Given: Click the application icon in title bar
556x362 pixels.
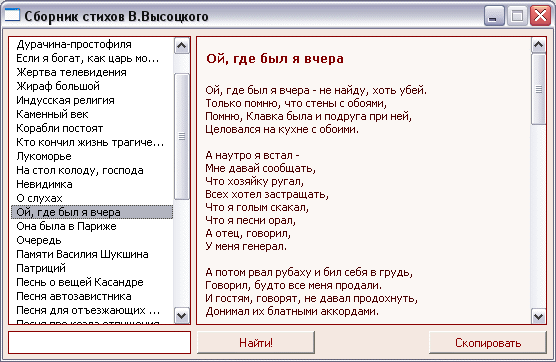Looking at the screenshot, I should pyautogui.click(x=12, y=15).
